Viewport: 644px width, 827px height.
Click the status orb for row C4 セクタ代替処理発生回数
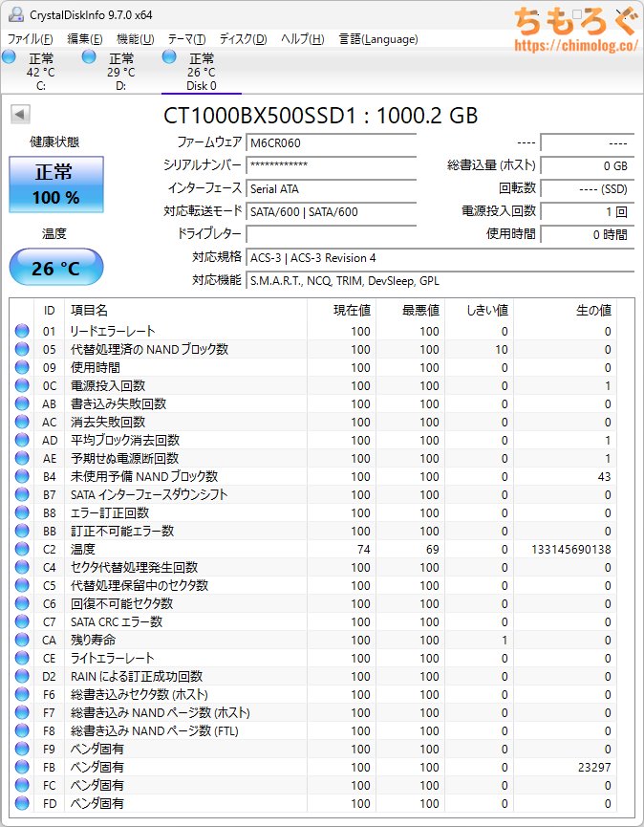[22, 568]
